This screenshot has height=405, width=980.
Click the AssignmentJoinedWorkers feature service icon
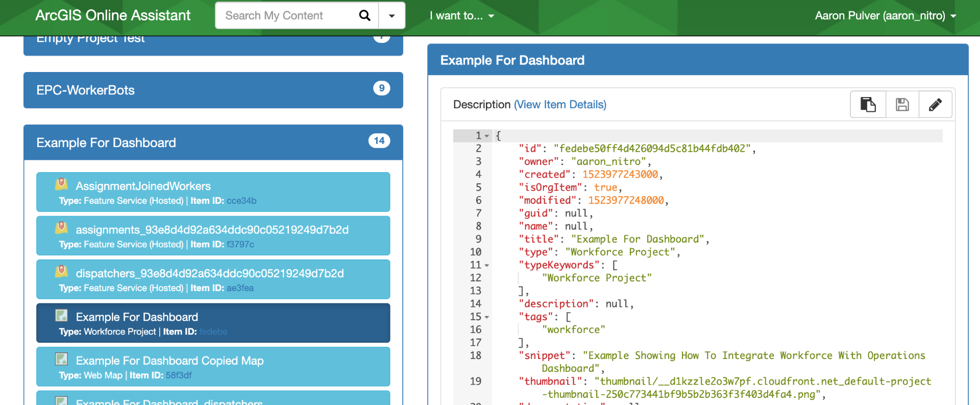pos(62,184)
